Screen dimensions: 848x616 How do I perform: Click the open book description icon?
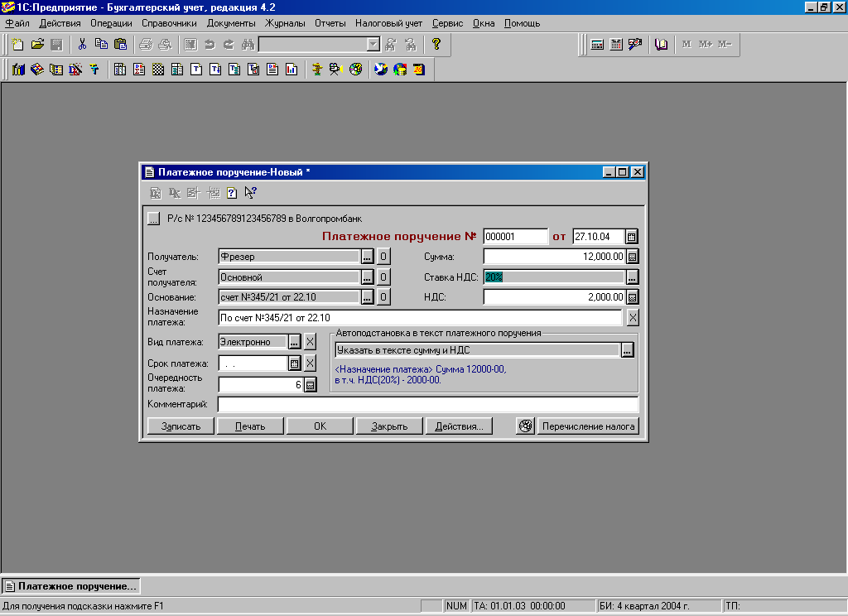click(661, 45)
